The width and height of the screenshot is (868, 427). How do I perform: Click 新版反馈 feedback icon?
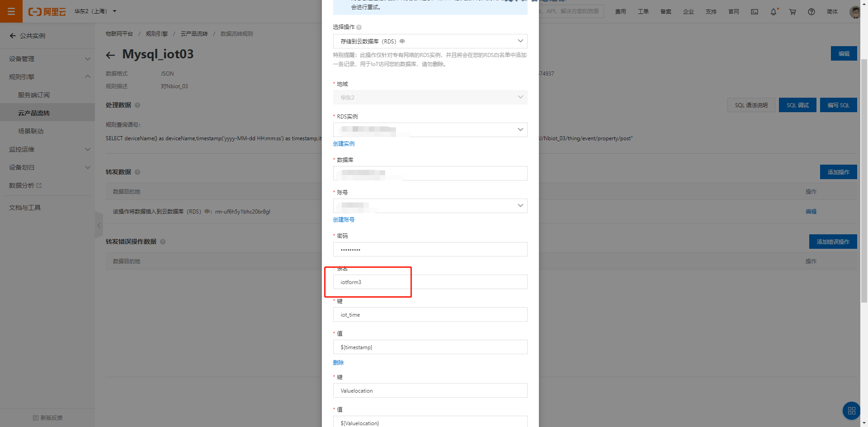[x=36, y=418]
